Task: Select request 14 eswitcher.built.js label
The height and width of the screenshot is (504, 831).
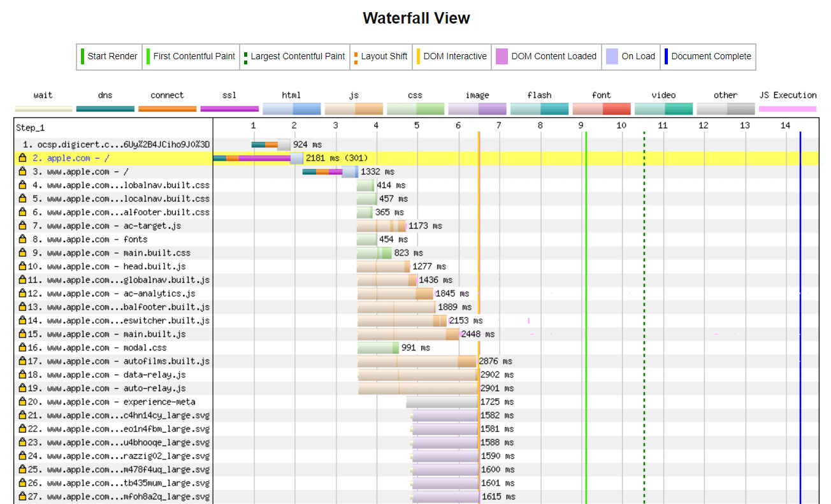Action: (119, 320)
